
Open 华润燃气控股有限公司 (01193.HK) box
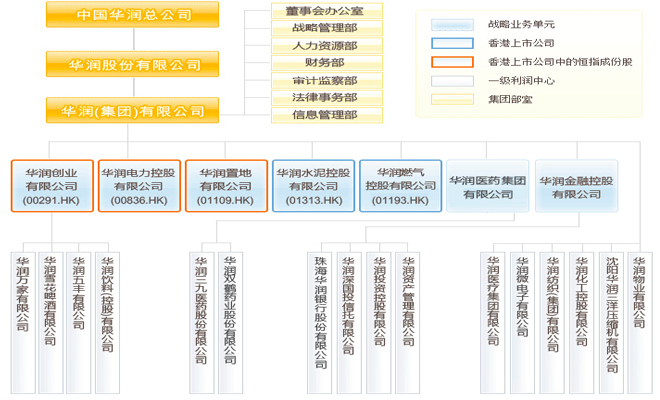[401, 186]
